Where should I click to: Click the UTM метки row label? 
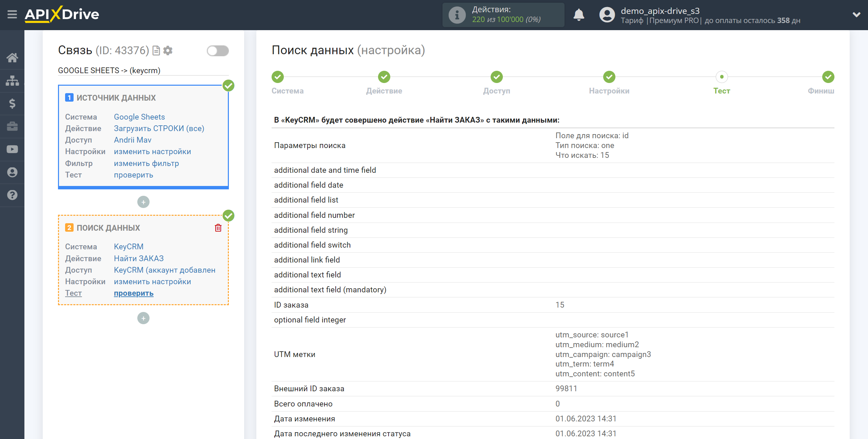pyautogui.click(x=295, y=354)
